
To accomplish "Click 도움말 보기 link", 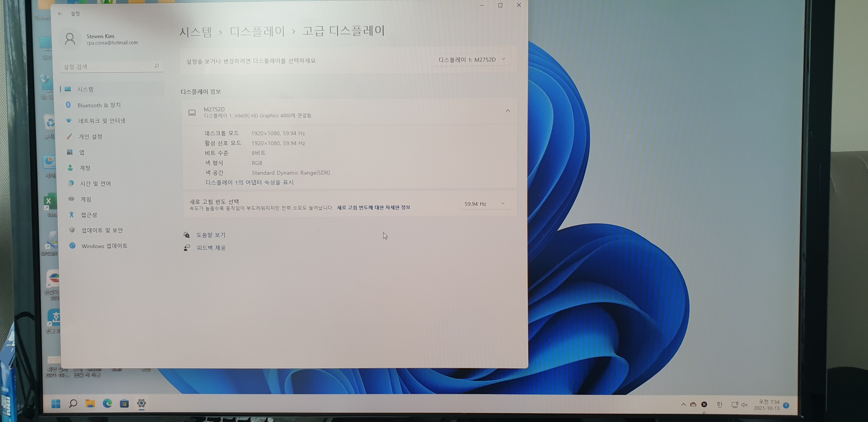I will [211, 235].
